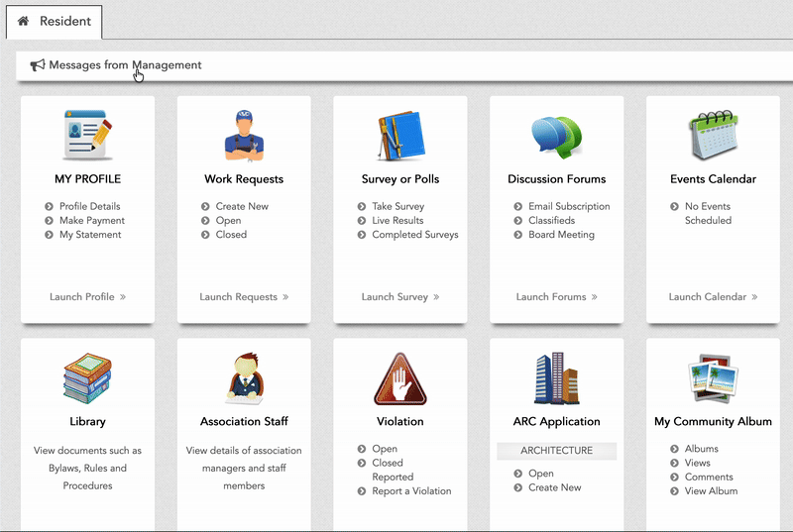Image resolution: width=793 pixels, height=532 pixels.
Task: Choose Create New under Work Requests
Action: pyautogui.click(x=242, y=207)
